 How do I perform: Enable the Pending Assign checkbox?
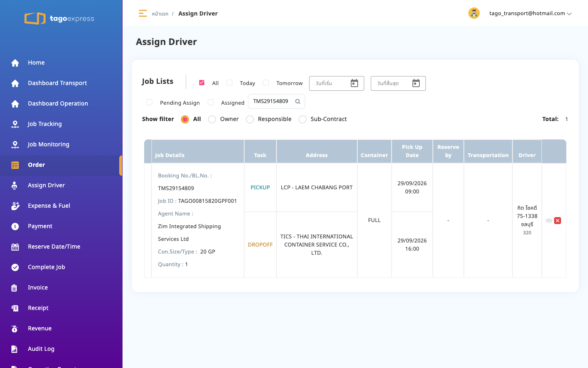(x=149, y=102)
